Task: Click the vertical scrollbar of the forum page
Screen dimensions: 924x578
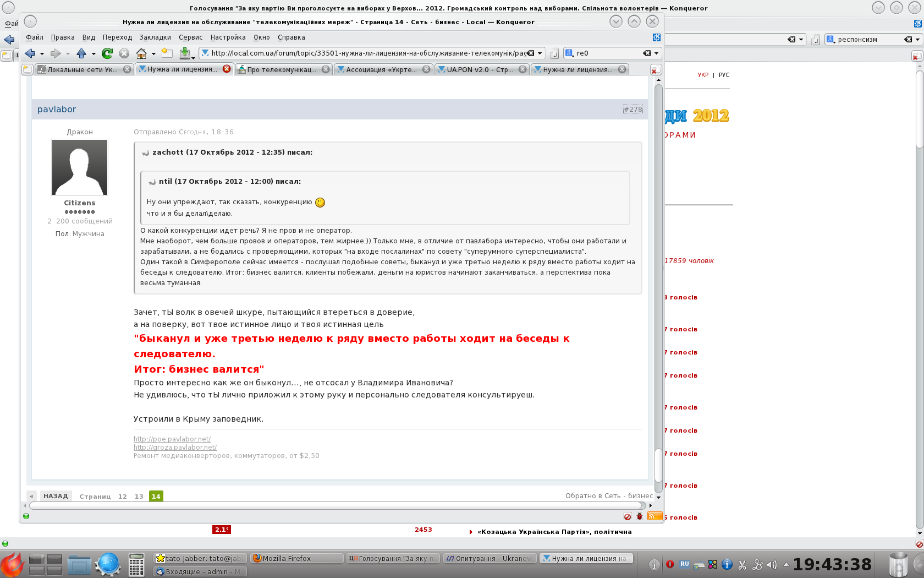Action: [x=658, y=288]
